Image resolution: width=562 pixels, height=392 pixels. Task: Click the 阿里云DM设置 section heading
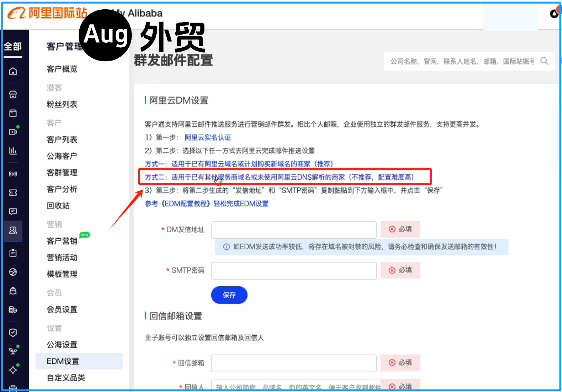179,100
